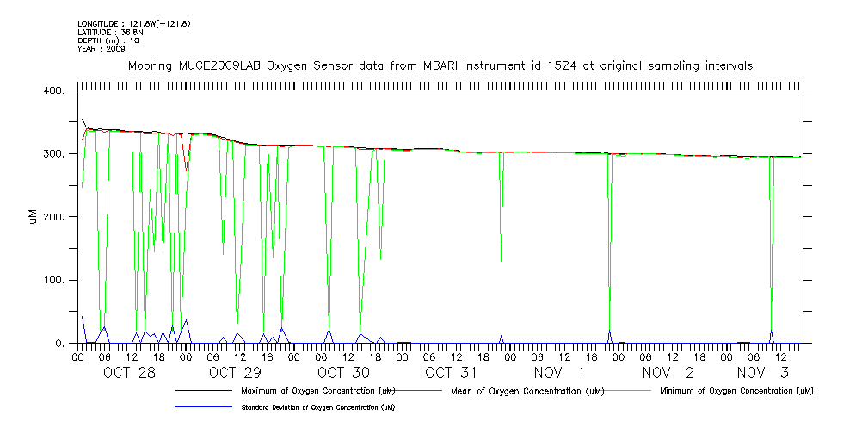Select the LONGITUDE header line
Viewport: 868px width, 434px height.
(x=133, y=23)
